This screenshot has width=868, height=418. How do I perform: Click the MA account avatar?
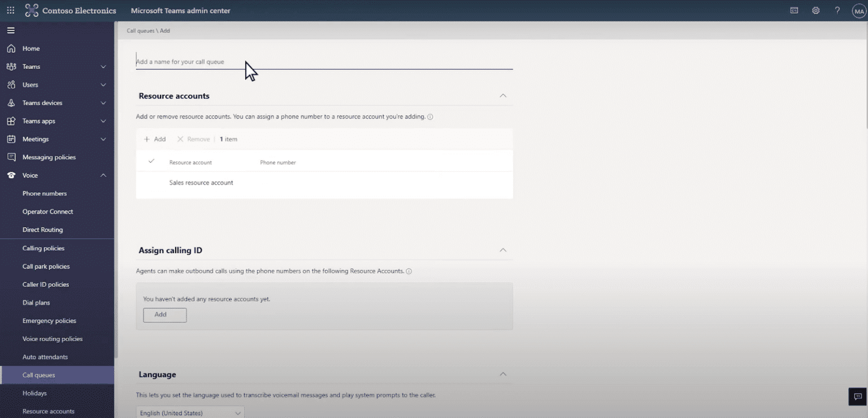point(858,10)
